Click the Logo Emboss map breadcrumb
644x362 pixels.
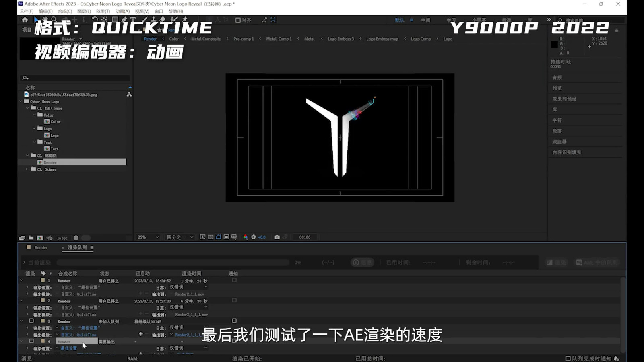[382, 39]
